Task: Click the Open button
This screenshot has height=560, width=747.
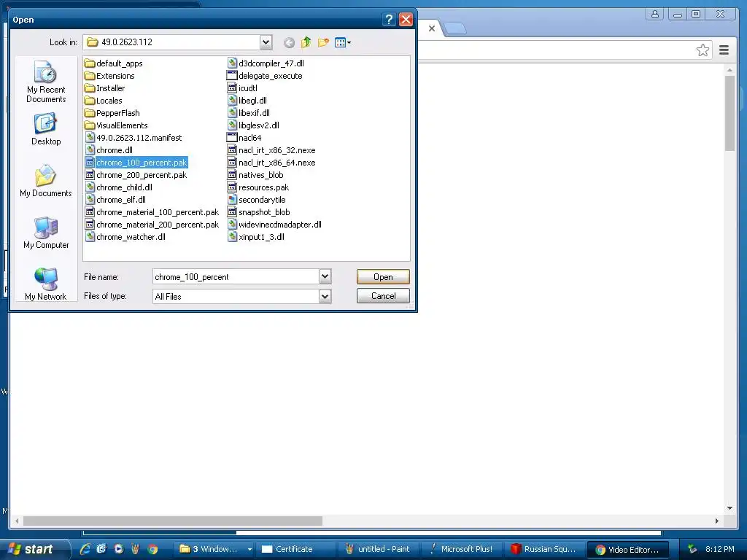Action: point(383,276)
